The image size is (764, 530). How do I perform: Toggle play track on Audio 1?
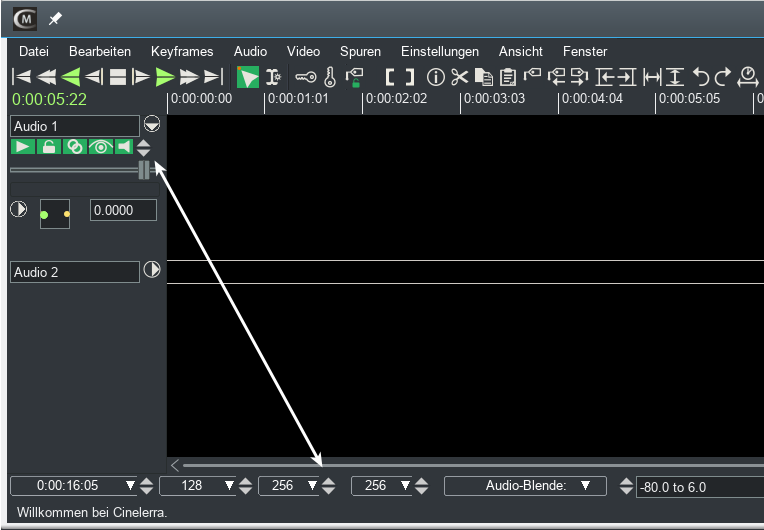[23, 147]
